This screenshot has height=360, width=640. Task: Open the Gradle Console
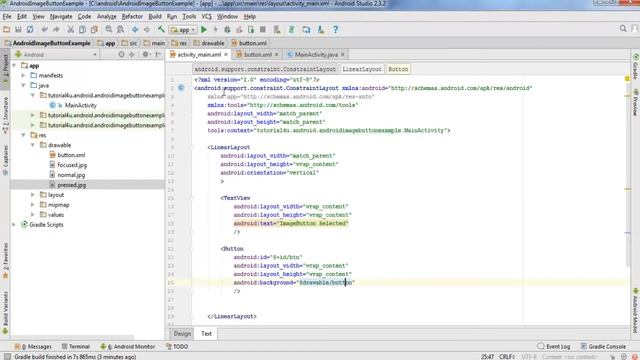(x=603, y=347)
